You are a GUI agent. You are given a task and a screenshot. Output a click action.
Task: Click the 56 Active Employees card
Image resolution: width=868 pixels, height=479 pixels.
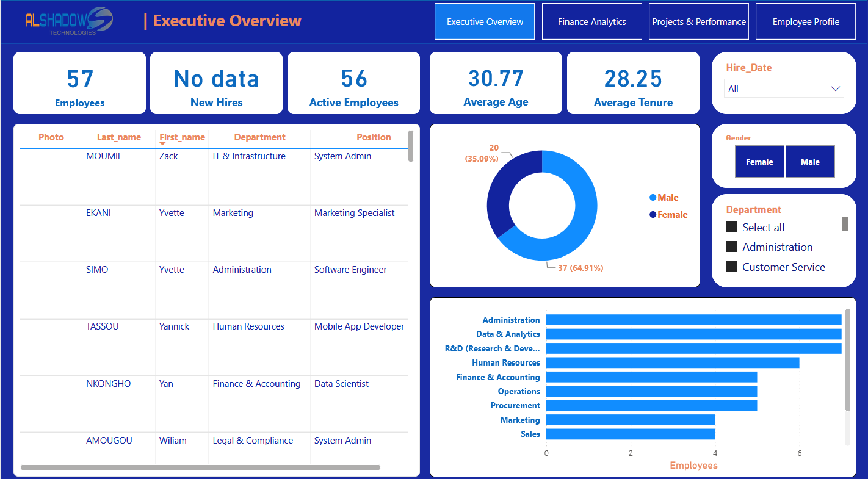click(354, 83)
